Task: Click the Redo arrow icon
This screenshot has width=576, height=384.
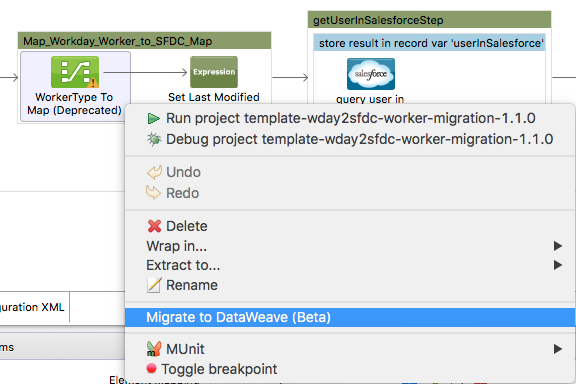Action: pyautogui.click(x=153, y=193)
